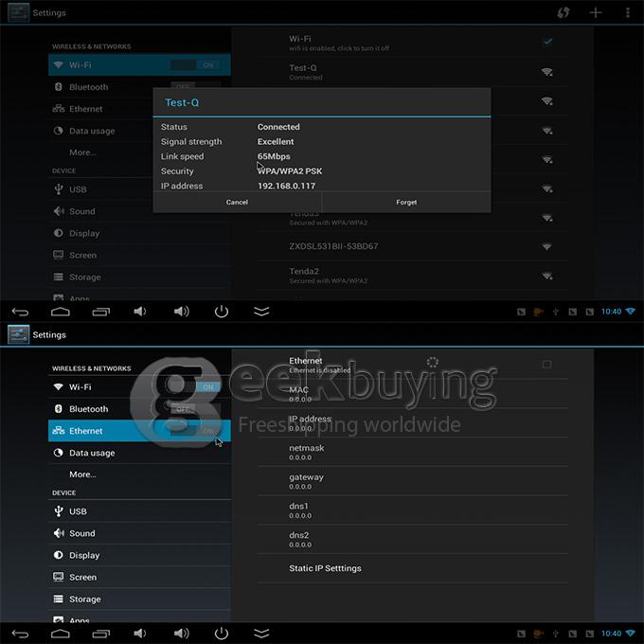Screen dimensions: 644x644
Task: Open Sound in Ethernet screen sidebar
Action: [139, 533]
